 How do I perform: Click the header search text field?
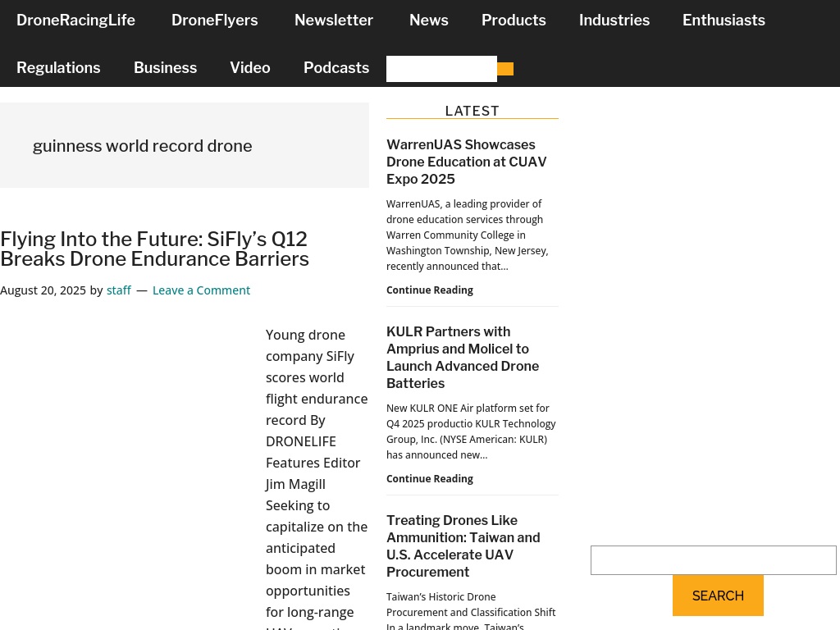click(441, 69)
